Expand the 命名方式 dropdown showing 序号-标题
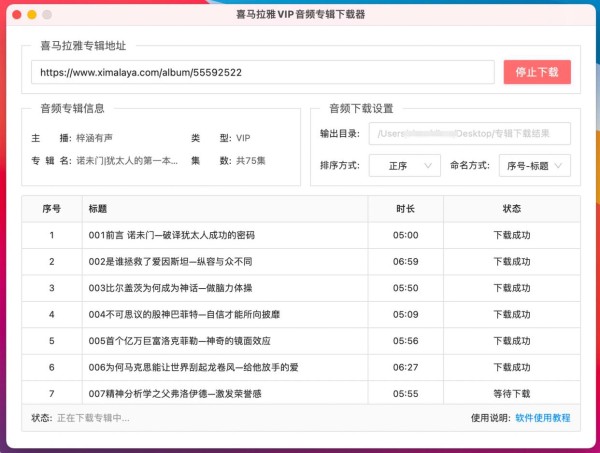The width and height of the screenshot is (600, 453). pos(534,165)
